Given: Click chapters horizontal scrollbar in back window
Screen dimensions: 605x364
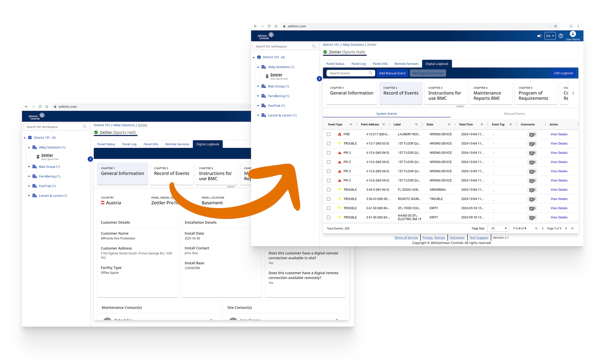Looking at the screenshot, I should pyautogui.click(x=230, y=187).
